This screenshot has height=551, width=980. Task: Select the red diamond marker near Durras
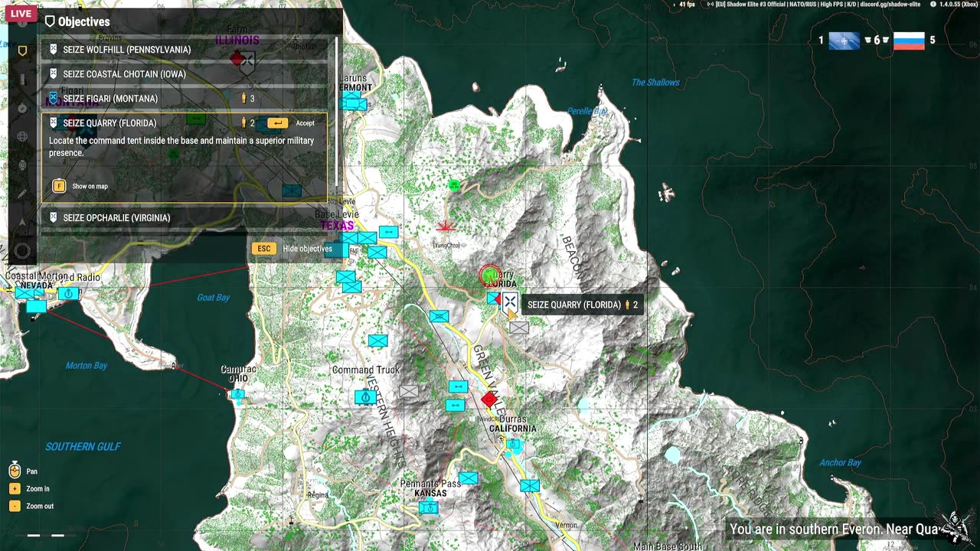point(489,399)
